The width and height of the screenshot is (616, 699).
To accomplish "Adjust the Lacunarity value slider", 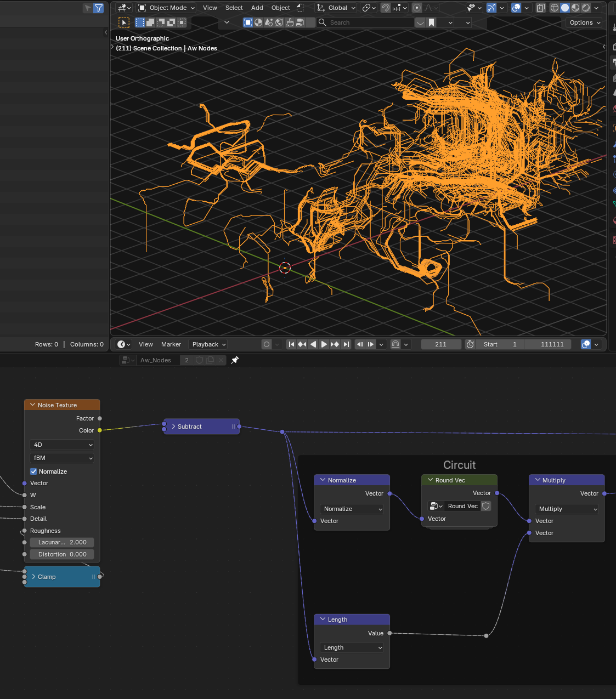I will (62, 542).
